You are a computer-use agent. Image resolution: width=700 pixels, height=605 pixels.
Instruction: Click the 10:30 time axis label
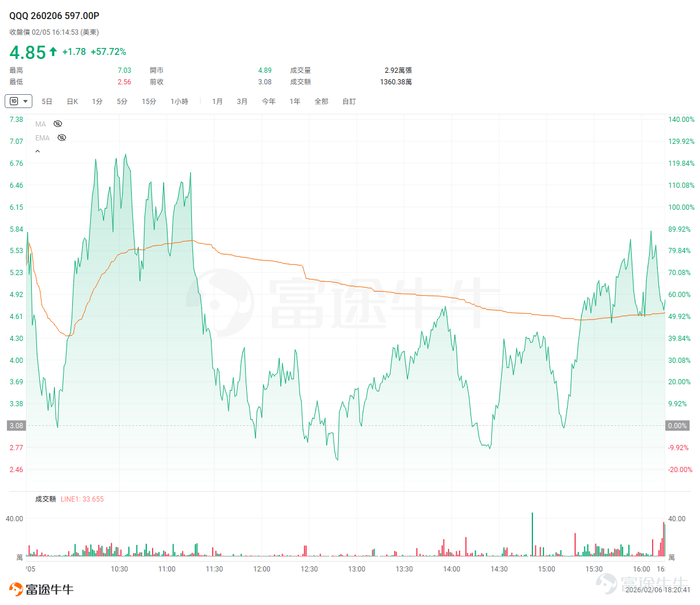(x=120, y=569)
